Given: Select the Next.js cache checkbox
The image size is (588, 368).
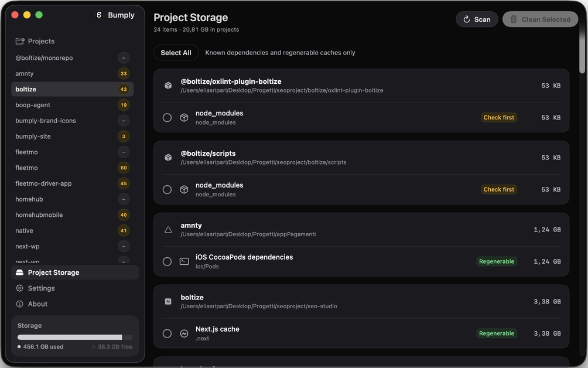Looking at the screenshot, I should [167, 333].
